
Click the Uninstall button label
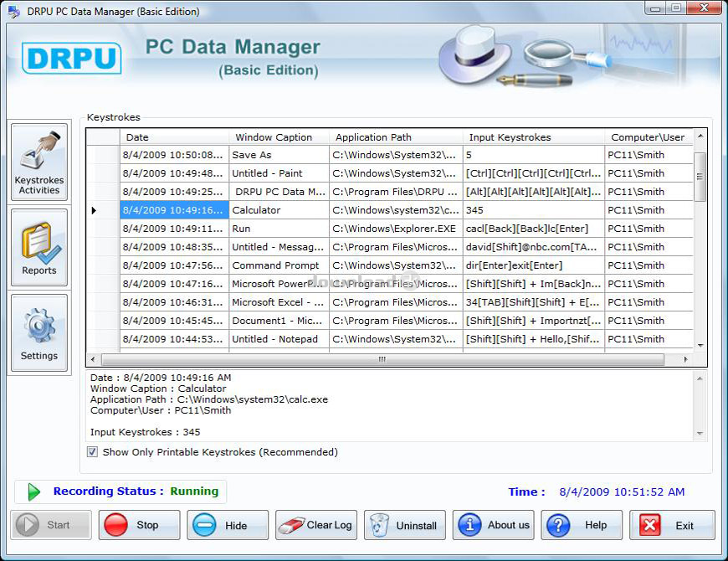point(417,526)
